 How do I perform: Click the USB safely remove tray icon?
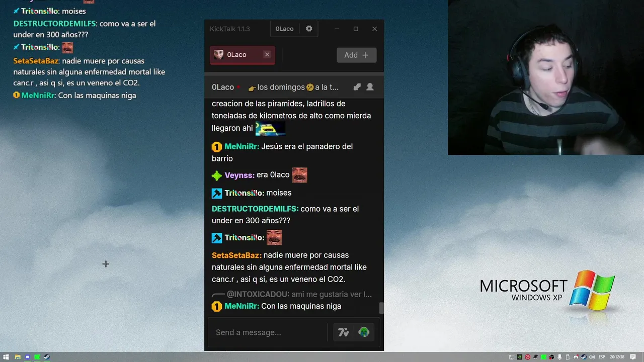(x=568, y=357)
